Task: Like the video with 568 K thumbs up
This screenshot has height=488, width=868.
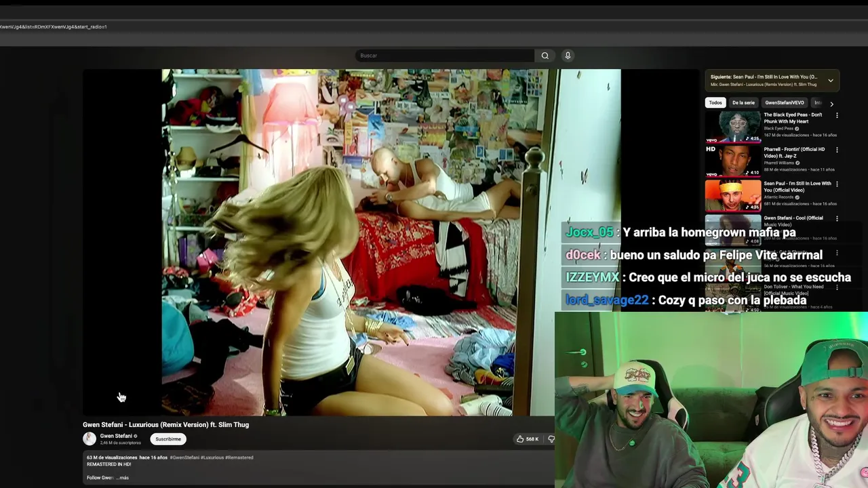Action: 528,439
